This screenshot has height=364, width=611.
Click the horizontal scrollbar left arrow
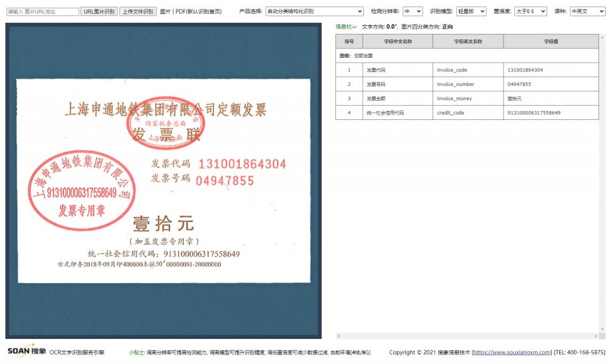pyautogui.click(x=339, y=335)
